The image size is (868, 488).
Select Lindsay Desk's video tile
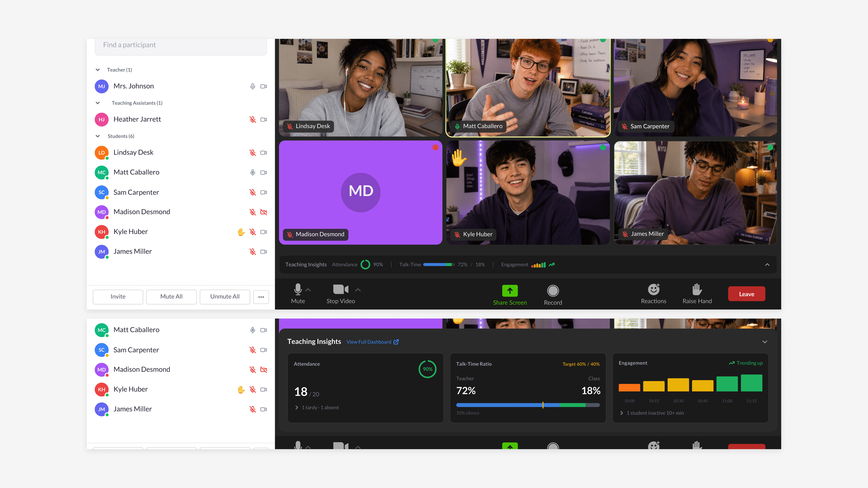coord(361,88)
